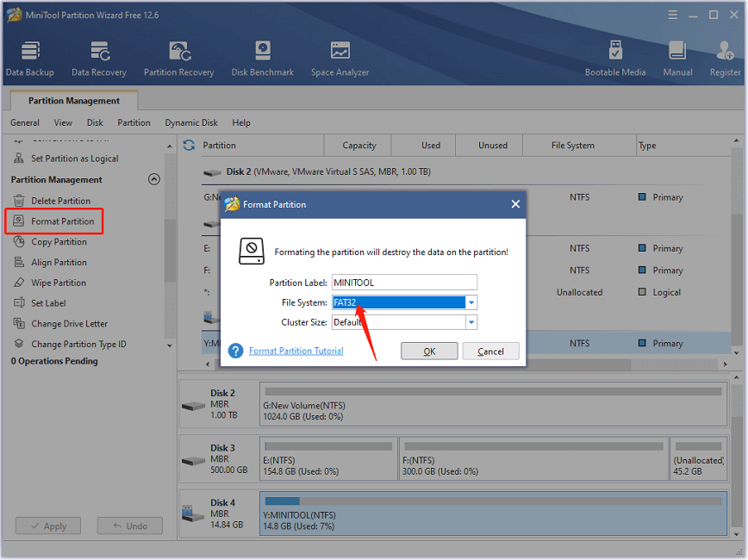Viewport: 748px width, 560px height.
Task: Click the sidebar scroll-down arrow
Action: 170,345
